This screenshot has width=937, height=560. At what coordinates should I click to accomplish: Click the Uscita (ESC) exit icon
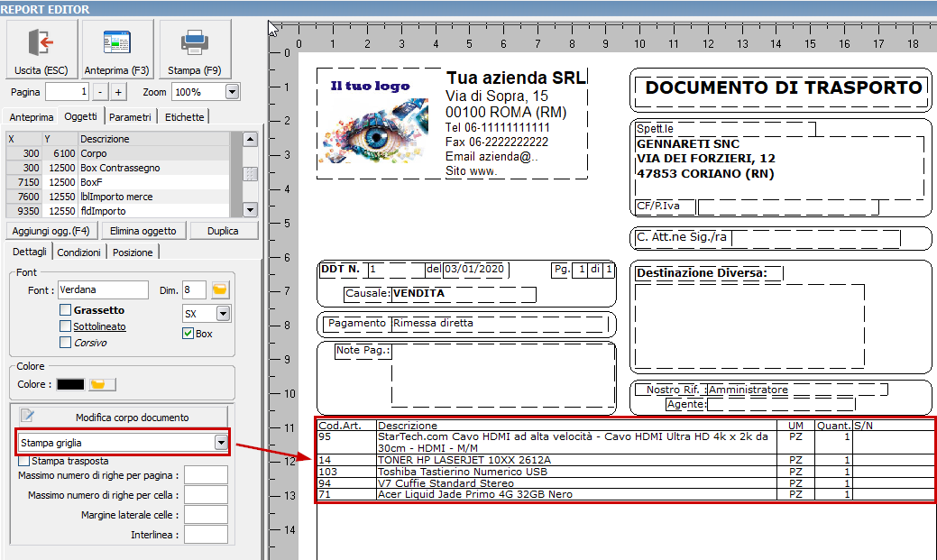pyautogui.click(x=41, y=43)
